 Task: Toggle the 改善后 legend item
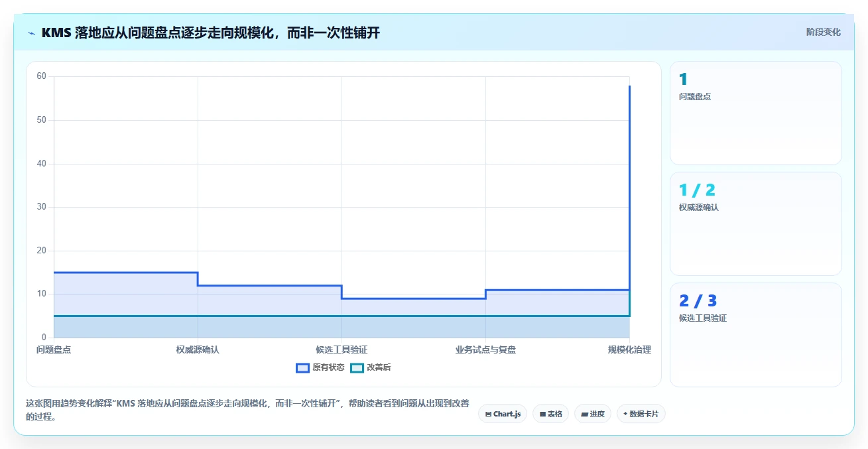point(371,367)
